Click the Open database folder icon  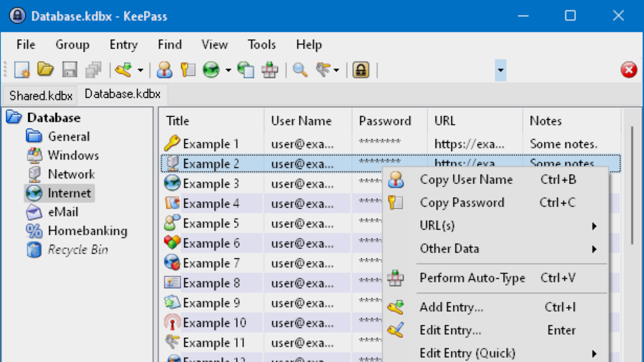46,70
